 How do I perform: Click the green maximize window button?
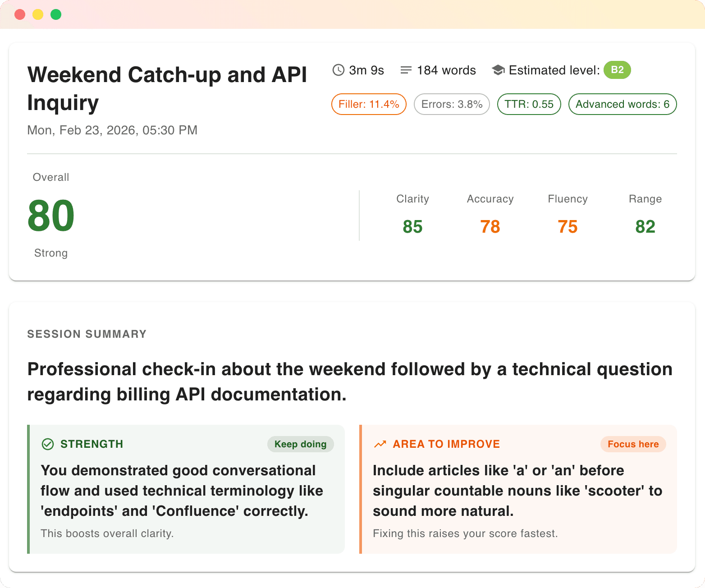click(56, 14)
